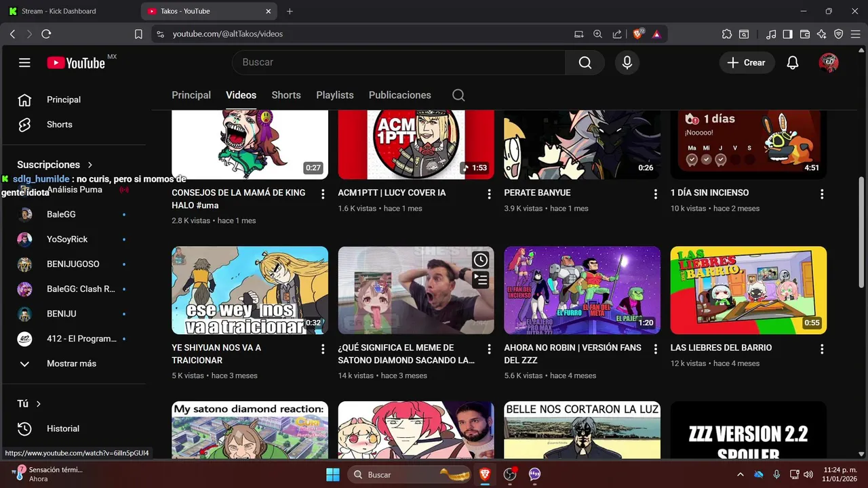Open Brave Shields lion icon
Screen dimensions: 868x488
638,34
